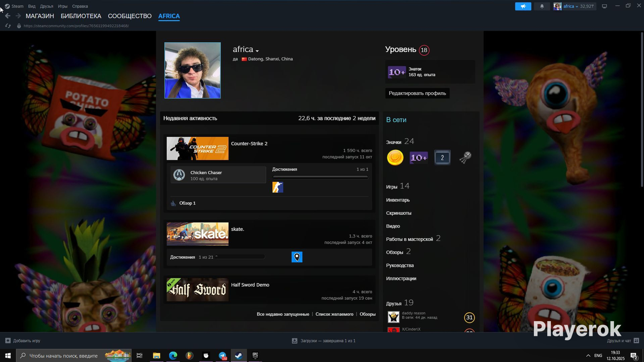Screen dimensions: 644x362
Task: Go back with the back arrow
Action: tap(8, 16)
